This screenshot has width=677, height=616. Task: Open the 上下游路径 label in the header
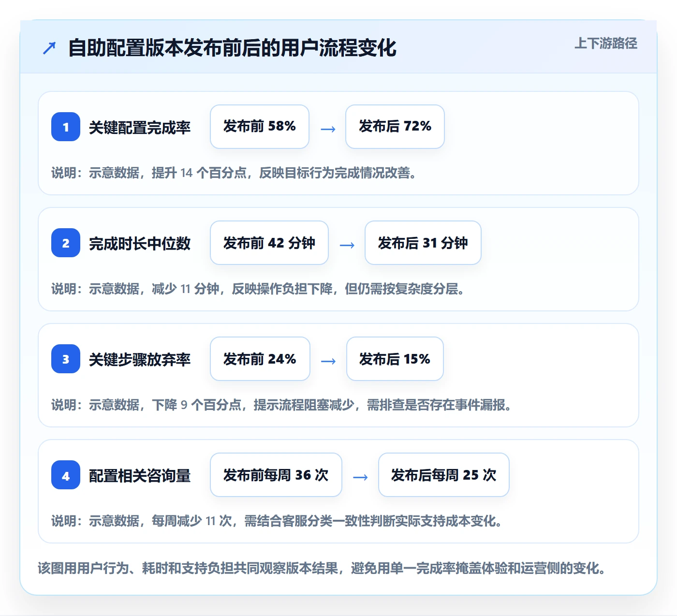(x=606, y=44)
